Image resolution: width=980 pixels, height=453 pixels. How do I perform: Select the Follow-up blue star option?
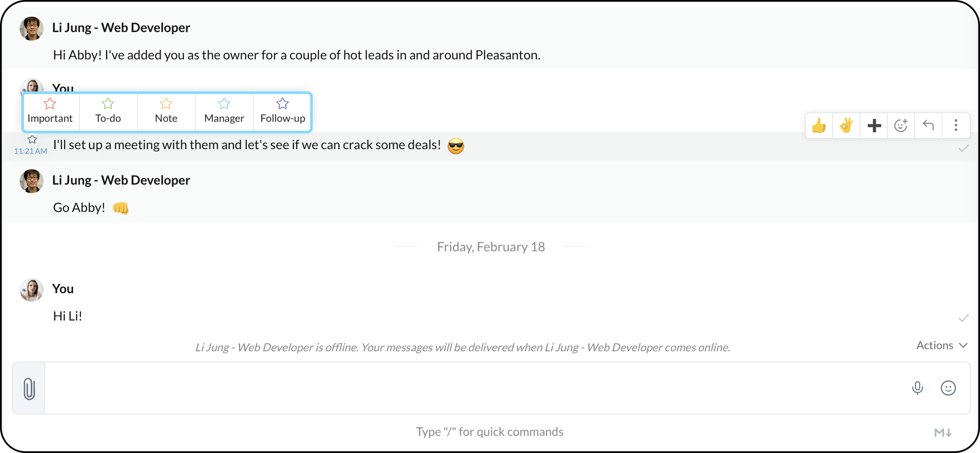click(282, 111)
